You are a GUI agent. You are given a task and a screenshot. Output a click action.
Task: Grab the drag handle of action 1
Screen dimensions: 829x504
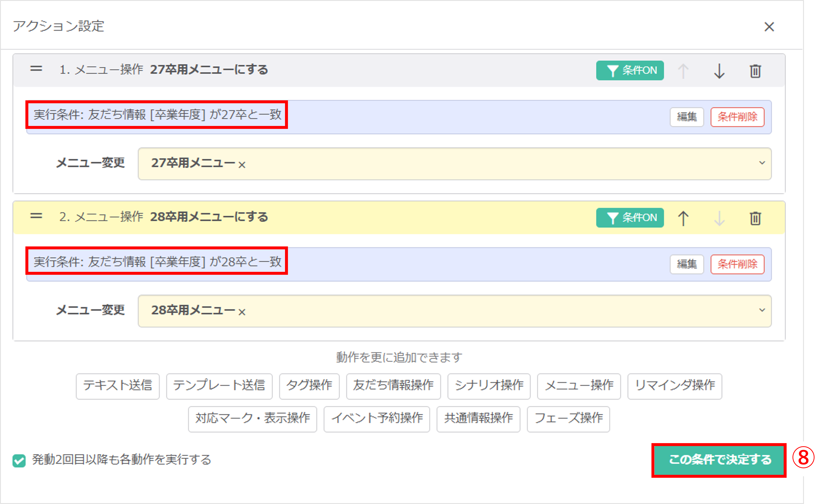pyautogui.click(x=36, y=69)
